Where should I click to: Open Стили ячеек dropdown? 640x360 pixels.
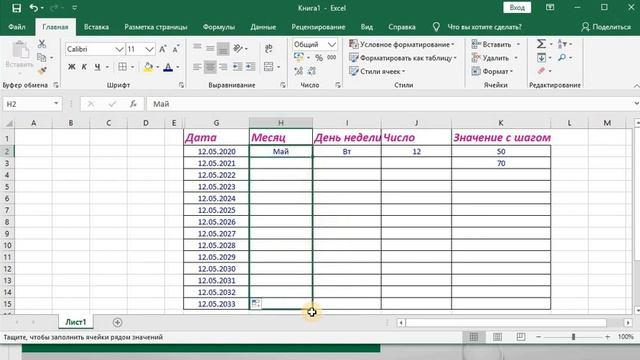click(377, 71)
